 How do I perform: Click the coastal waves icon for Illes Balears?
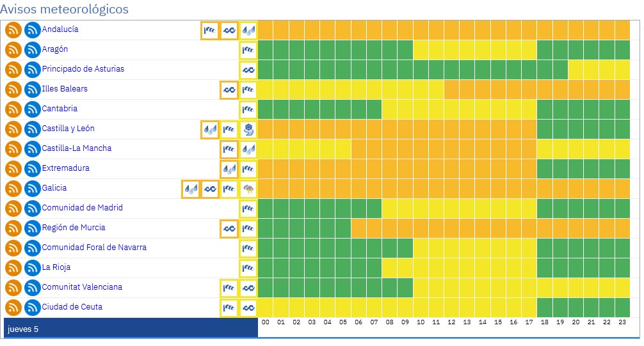[229, 90]
